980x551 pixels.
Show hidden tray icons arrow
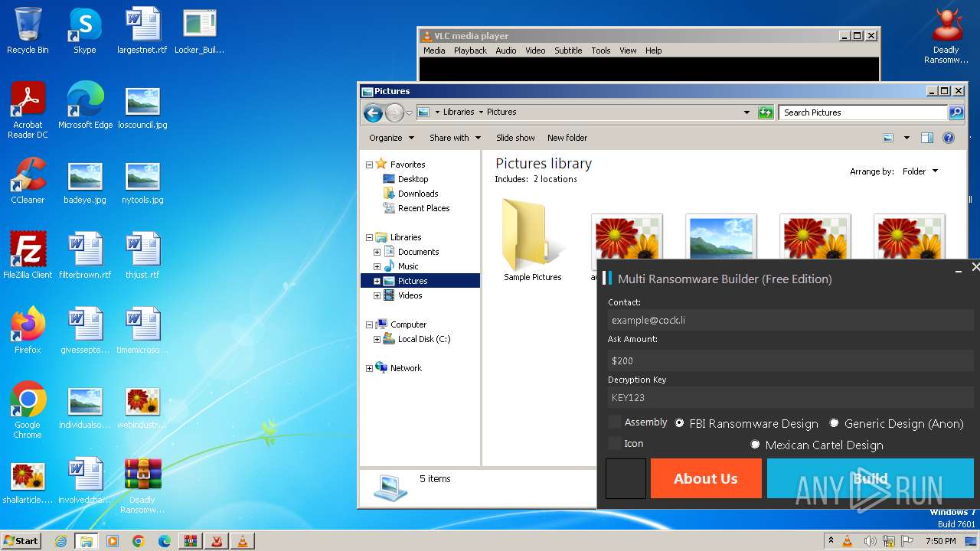click(831, 541)
